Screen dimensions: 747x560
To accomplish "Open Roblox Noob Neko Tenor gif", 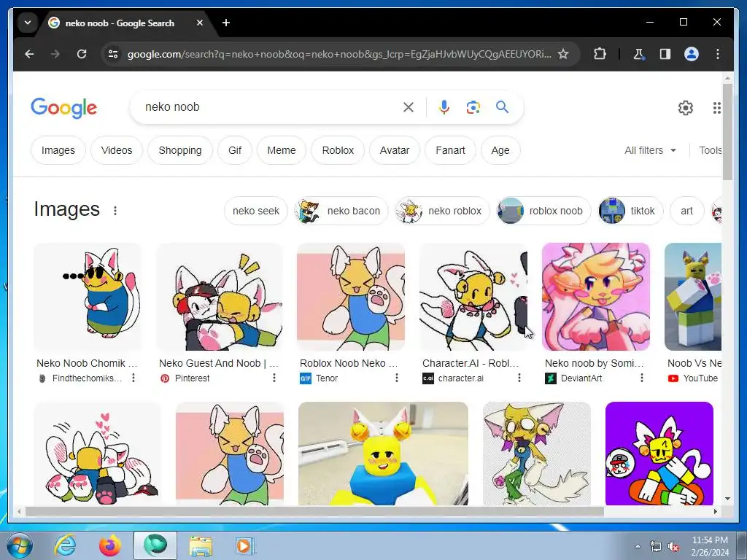I will (351, 297).
